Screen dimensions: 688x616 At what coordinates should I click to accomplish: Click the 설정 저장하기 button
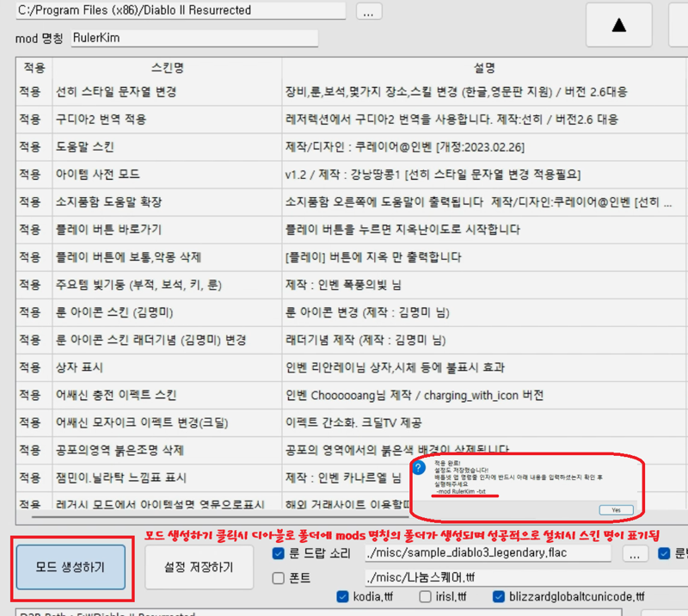[x=200, y=567]
